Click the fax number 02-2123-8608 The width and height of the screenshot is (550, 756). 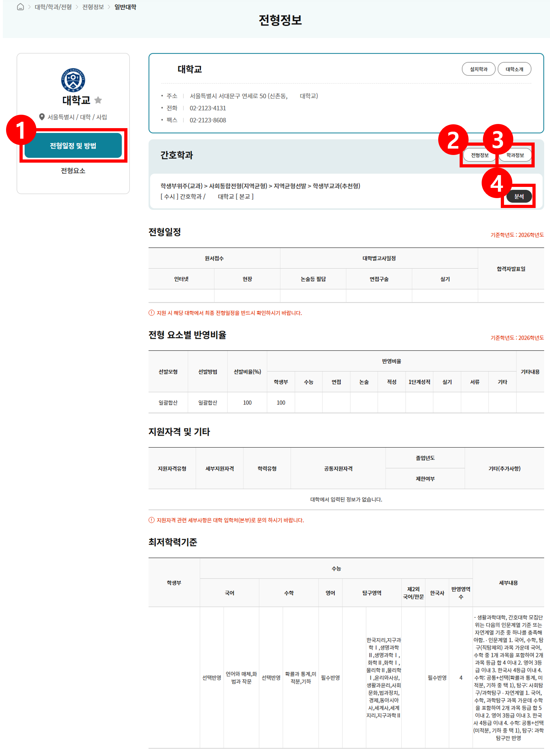tap(208, 120)
